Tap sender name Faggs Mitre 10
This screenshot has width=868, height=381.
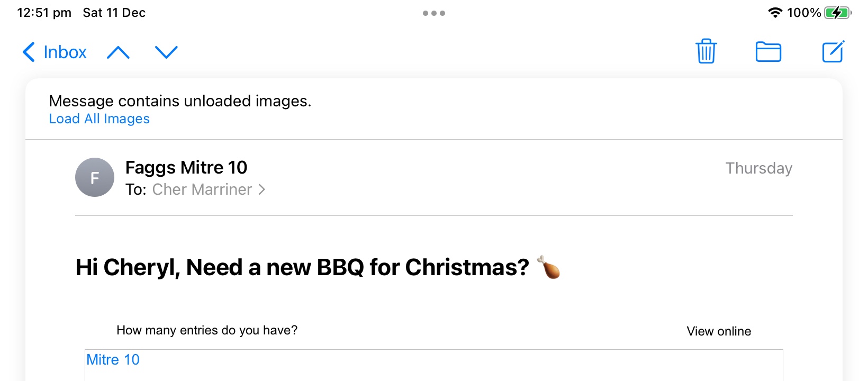coord(186,168)
